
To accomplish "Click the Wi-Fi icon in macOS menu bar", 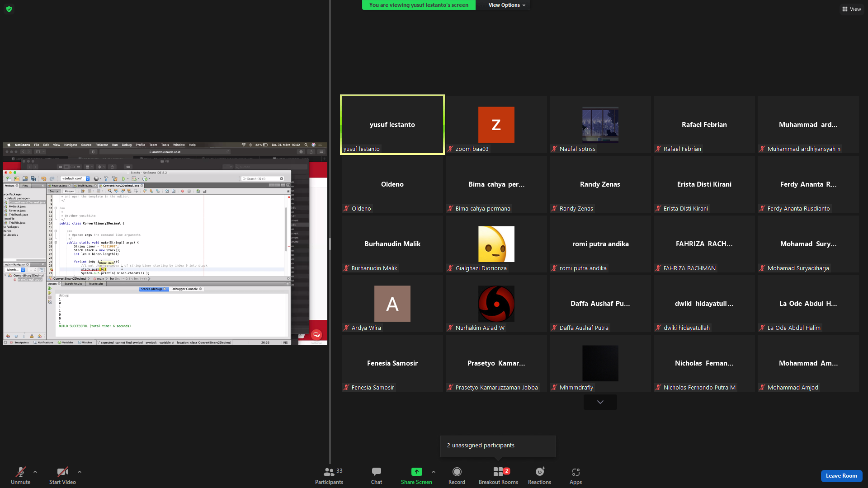I will (244, 145).
